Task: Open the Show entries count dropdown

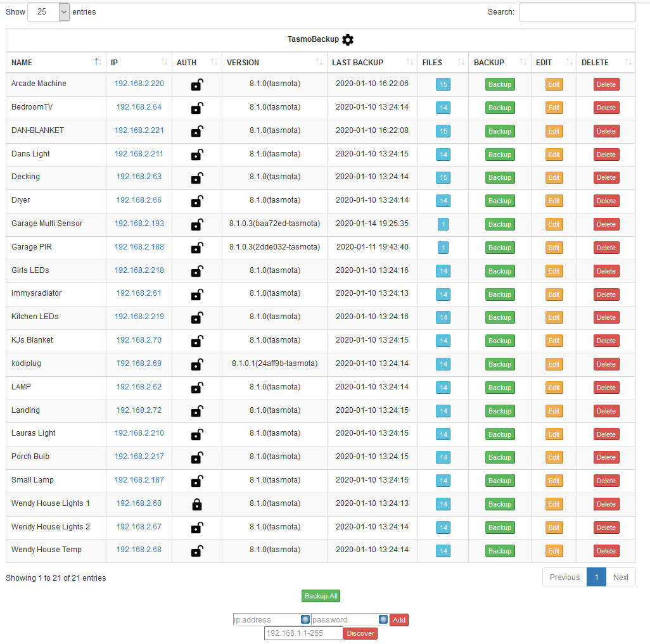Action: [49, 12]
